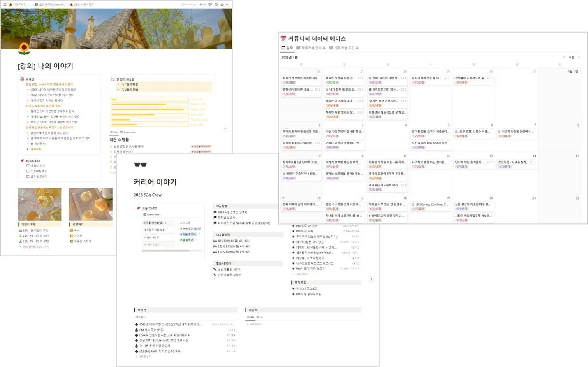Open calendar card 회사가 생각하는 가치와 사용
This screenshot has height=367, width=588.
(301, 80)
